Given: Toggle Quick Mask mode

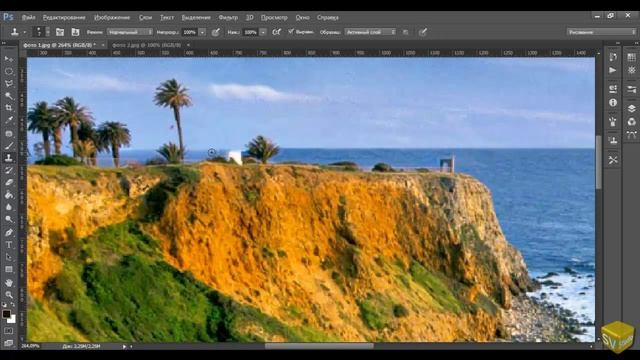Looking at the screenshot, I should 9,331.
